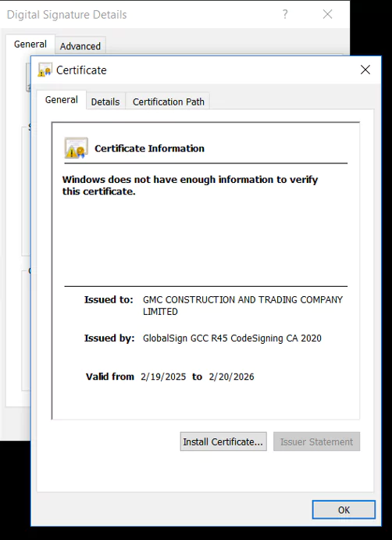Click the expiry date 2/20/2026
Image resolution: width=392 pixels, height=540 pixels.
231,377
